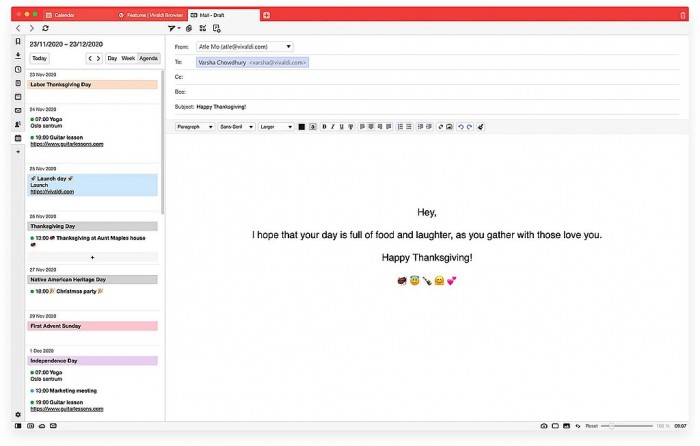This screenshot has height=446, width=700.
Task: Toggle italic formatting in the editor toolbar
Action: tap(332, 127)
